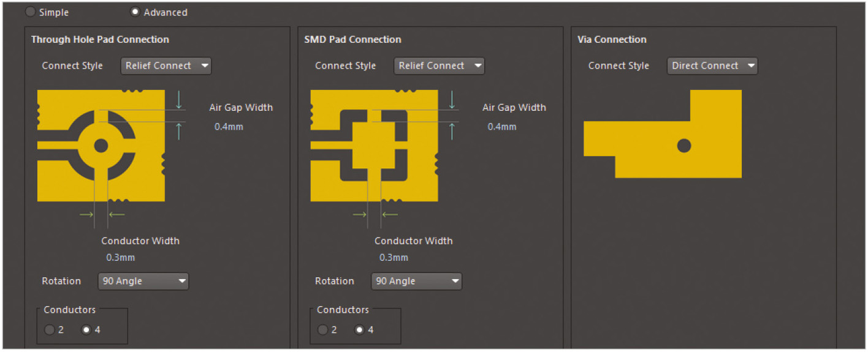Open SMD Pad Connect Style dropdown
868x352 pixels.
point(439,66)
